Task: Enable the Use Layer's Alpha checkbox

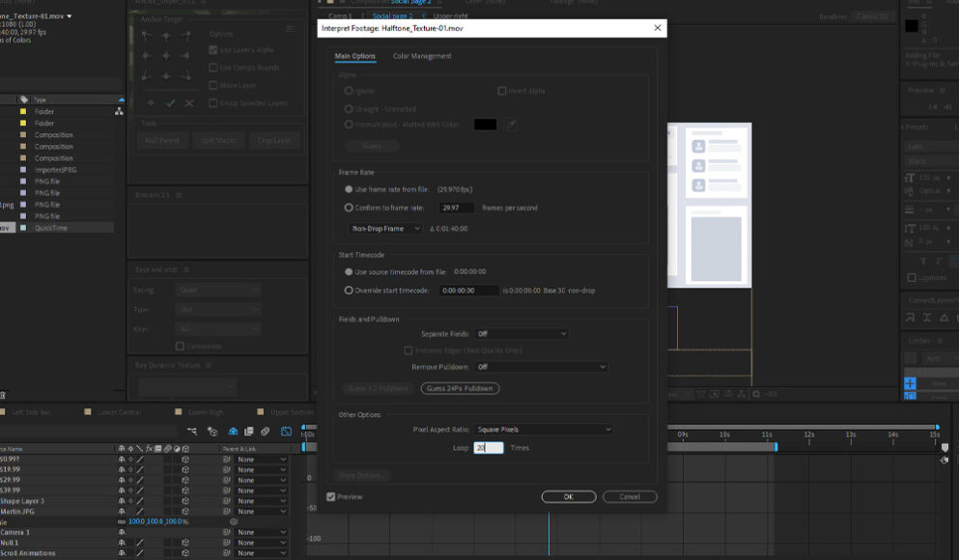Action: pos(212,49)
